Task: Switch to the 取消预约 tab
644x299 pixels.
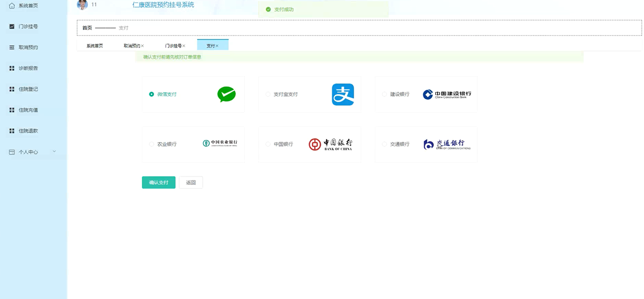Action: pyautogui.click(x=132, y=46)
